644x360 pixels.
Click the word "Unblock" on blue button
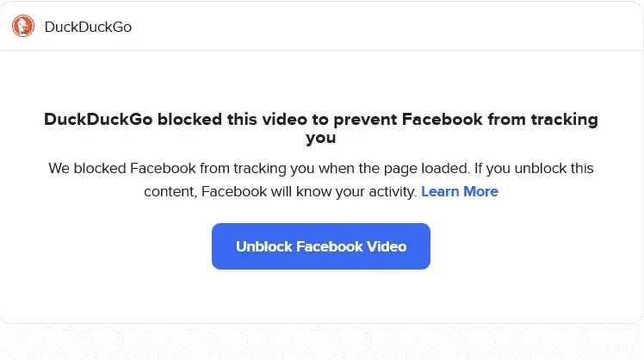263,246
